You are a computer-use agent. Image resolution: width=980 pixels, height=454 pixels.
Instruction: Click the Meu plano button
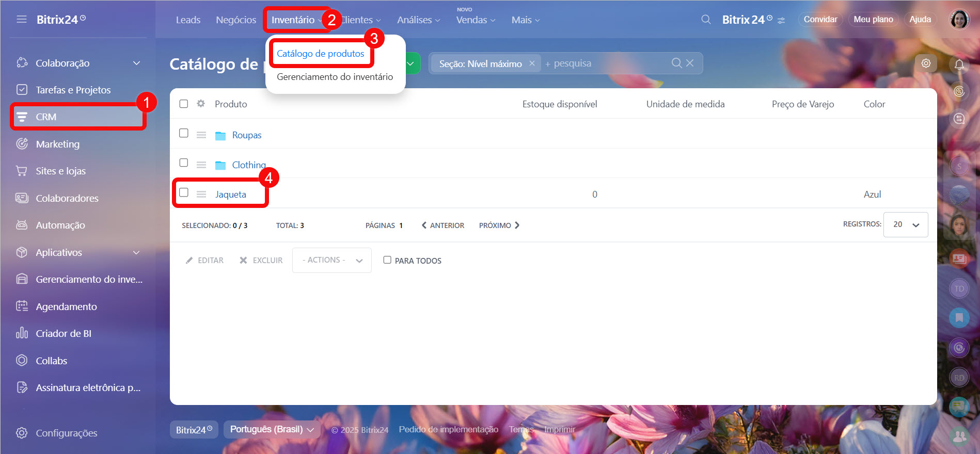point(873,19)
